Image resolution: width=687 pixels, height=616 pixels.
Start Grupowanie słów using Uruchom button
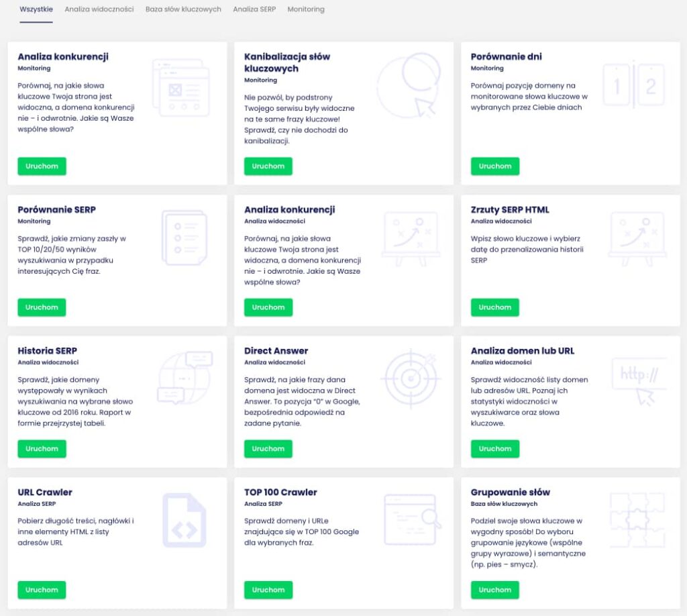(x=495, y=590)
